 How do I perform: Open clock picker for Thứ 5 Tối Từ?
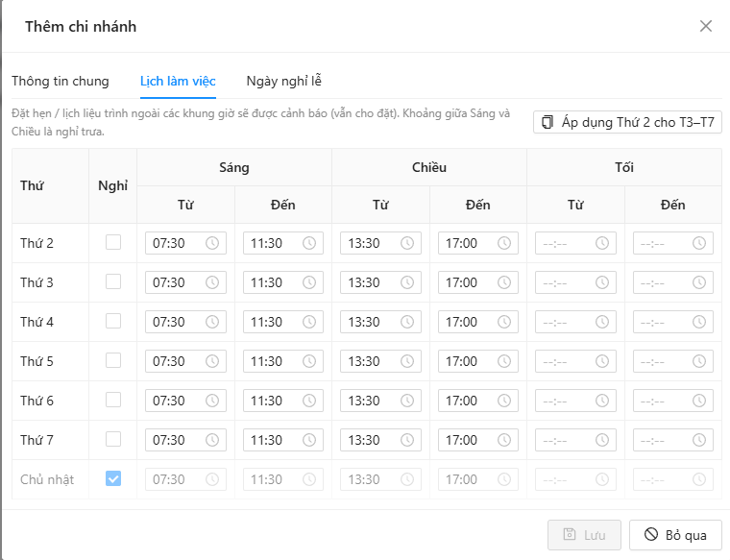coord(602,361)
